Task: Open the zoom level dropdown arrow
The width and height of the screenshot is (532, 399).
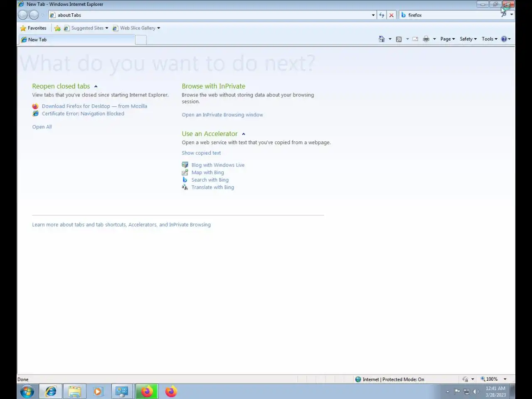Action: 505,379
